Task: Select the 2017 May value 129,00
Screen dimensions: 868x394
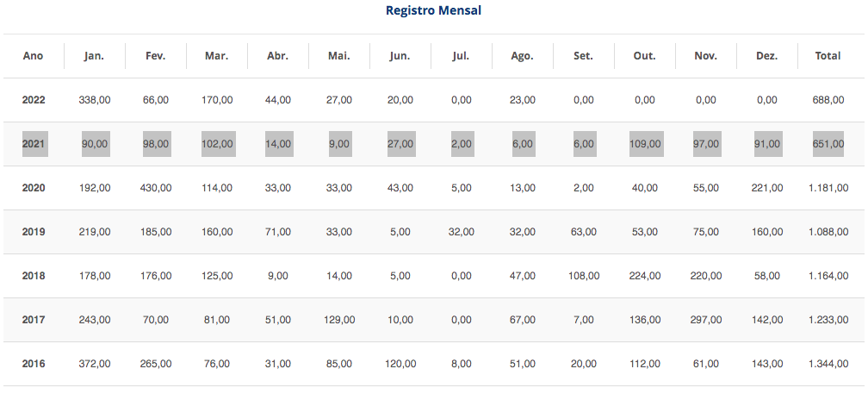Action: click(339, 320)
